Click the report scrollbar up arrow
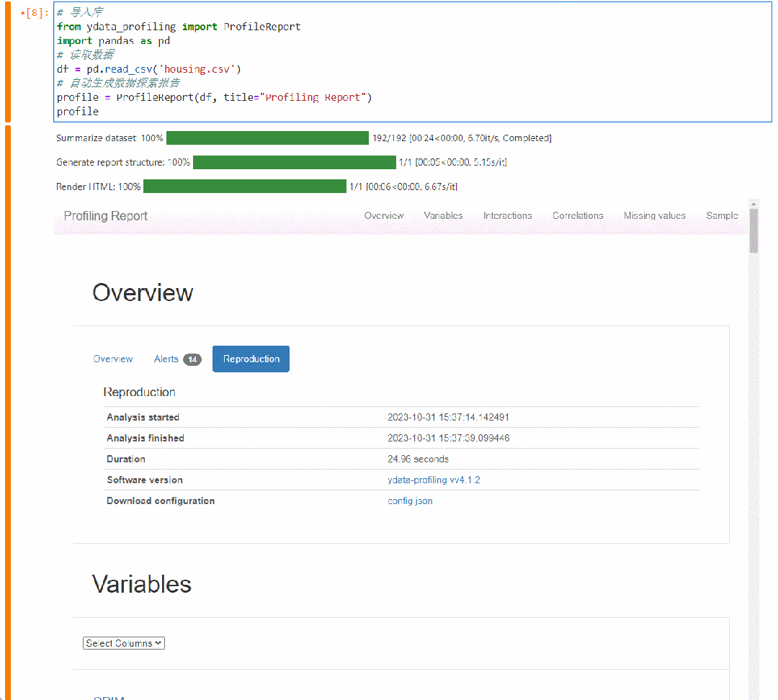The width and height of the screenshot is (778, 700). tap(754, 203)
